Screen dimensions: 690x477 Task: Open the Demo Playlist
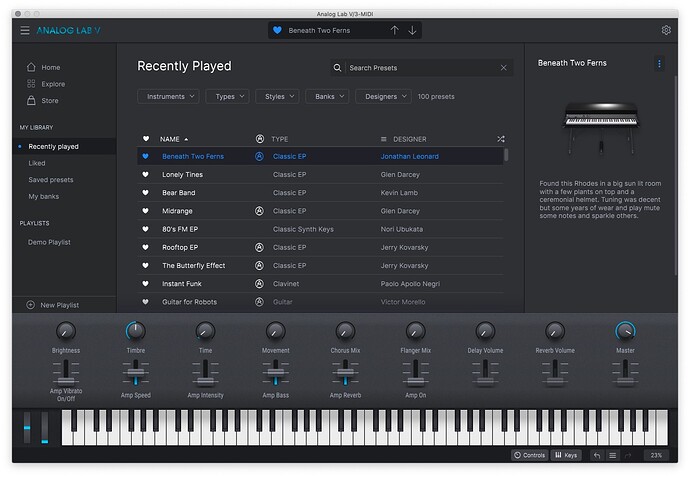pos(49,242)
